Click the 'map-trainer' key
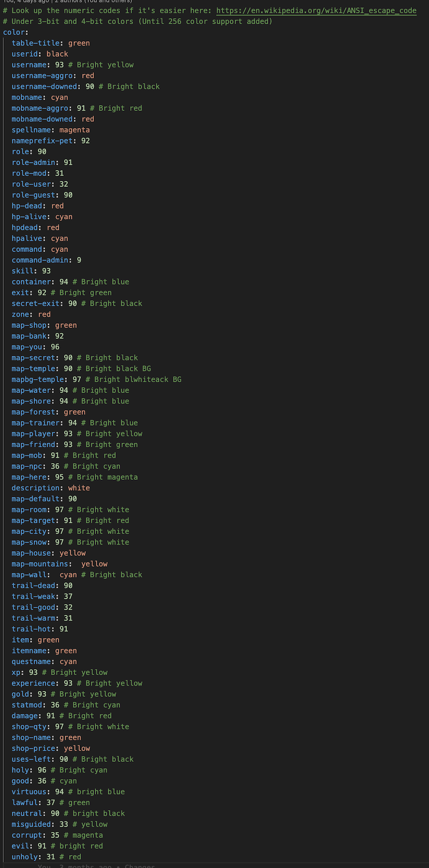 coord(35,422)
